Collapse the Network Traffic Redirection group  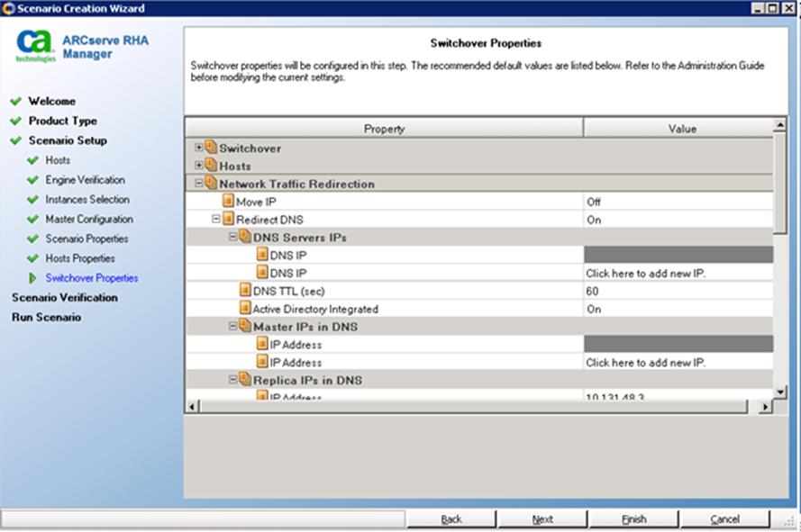click(x=199, y=184)
